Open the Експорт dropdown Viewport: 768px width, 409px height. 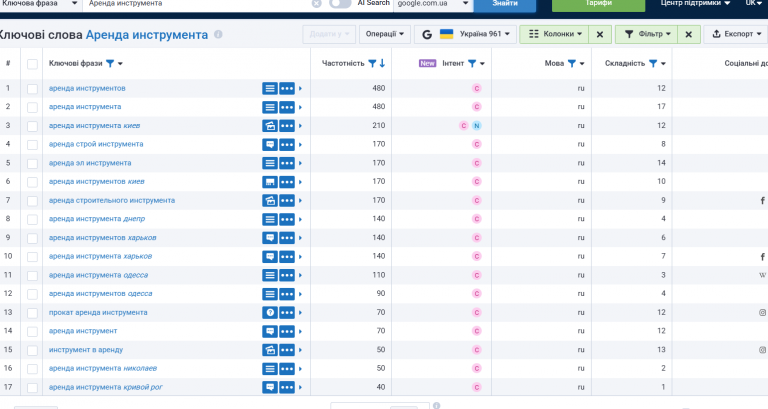tap(737, 34)
